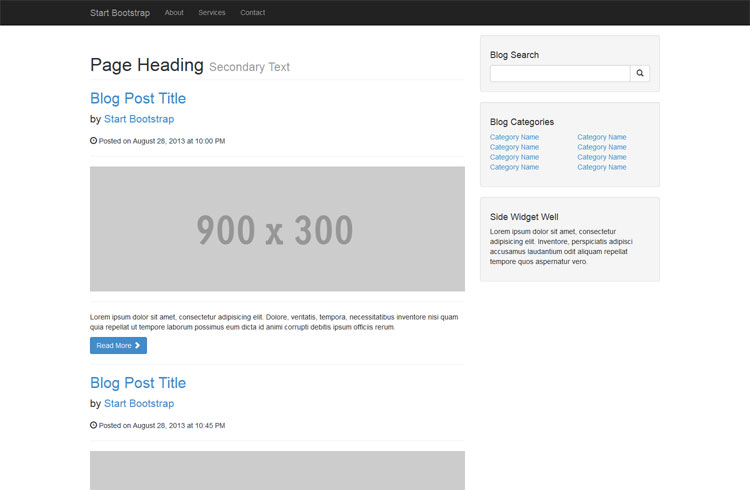
Task: Select the bottom Category Name in right column
Action: tap(602, 167)
